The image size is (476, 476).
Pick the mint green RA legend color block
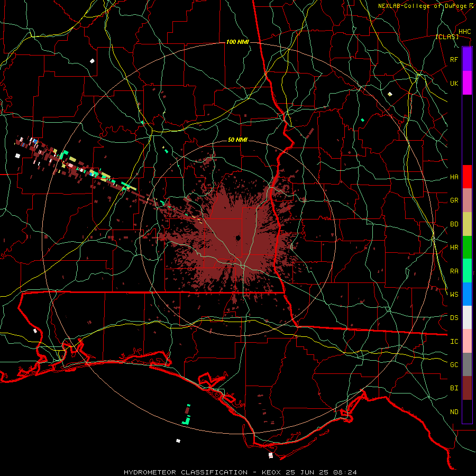click(x=467, y=271)
